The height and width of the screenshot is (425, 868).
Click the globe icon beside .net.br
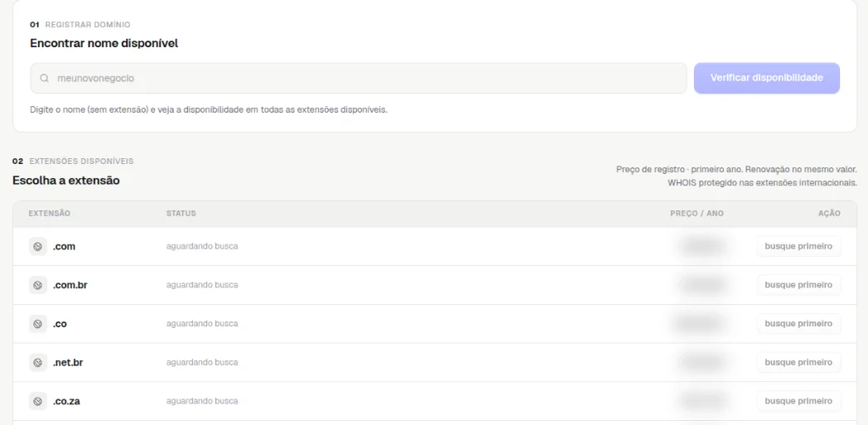point(38,363)
